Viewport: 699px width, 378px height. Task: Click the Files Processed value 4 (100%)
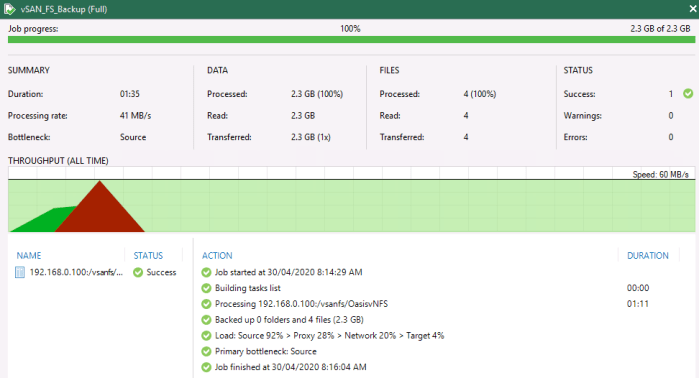coord(480,94)
